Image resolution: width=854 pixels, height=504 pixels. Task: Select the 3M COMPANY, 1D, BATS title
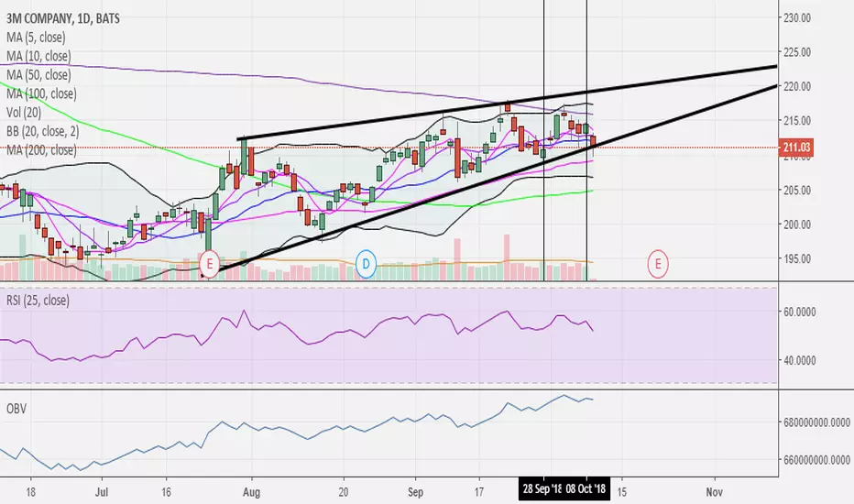[x=63, y=18]
